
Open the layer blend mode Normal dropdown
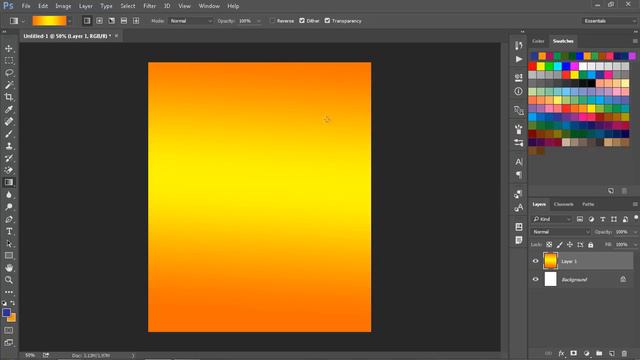[x=561, y=232]
